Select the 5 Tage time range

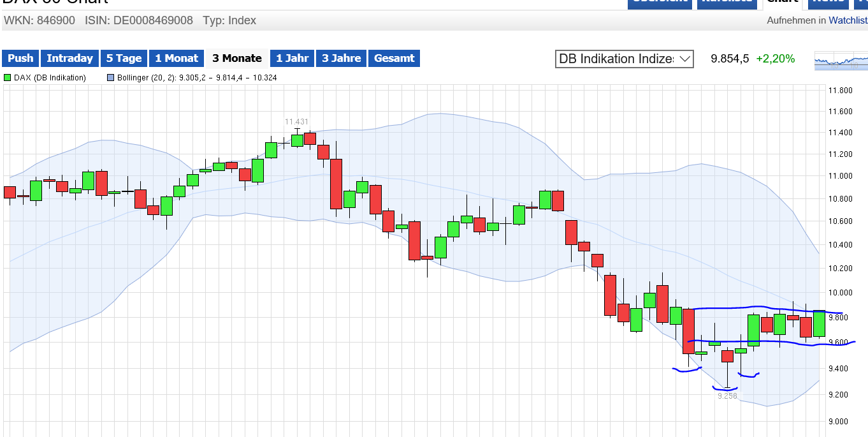[124, 58]
